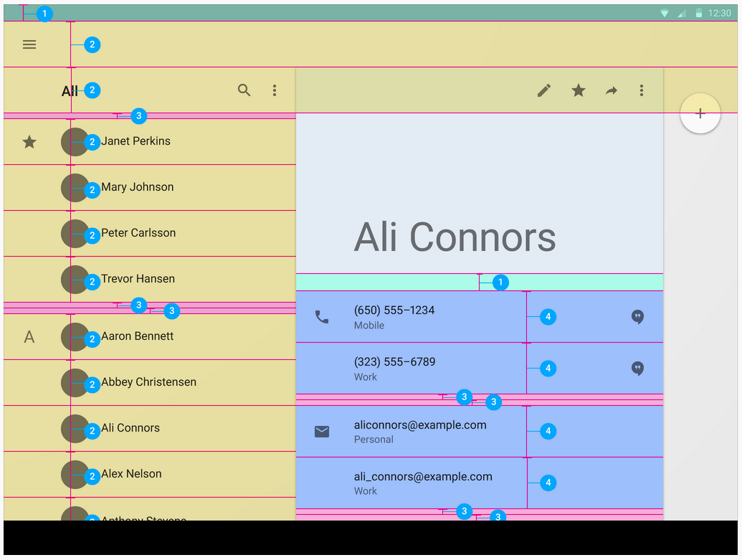Tap message icon for Work number
742x560 pixels.
637,369
